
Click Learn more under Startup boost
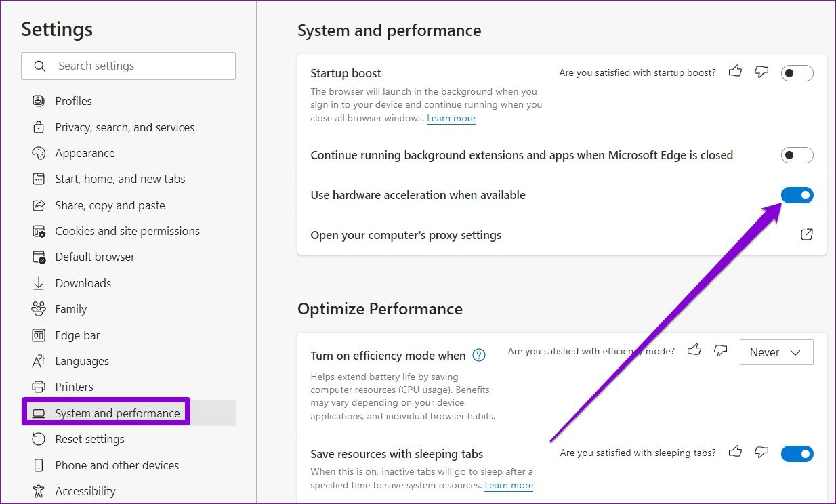[x=451, y=119]
